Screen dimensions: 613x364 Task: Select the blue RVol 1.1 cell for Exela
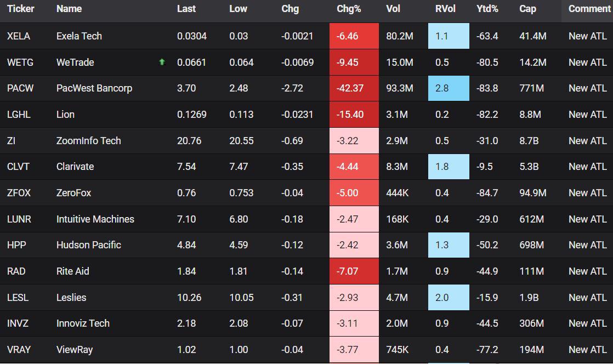tap(449, 36)
